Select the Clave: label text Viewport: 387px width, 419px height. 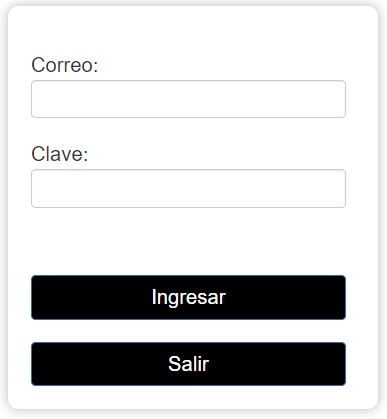[60, 154]
